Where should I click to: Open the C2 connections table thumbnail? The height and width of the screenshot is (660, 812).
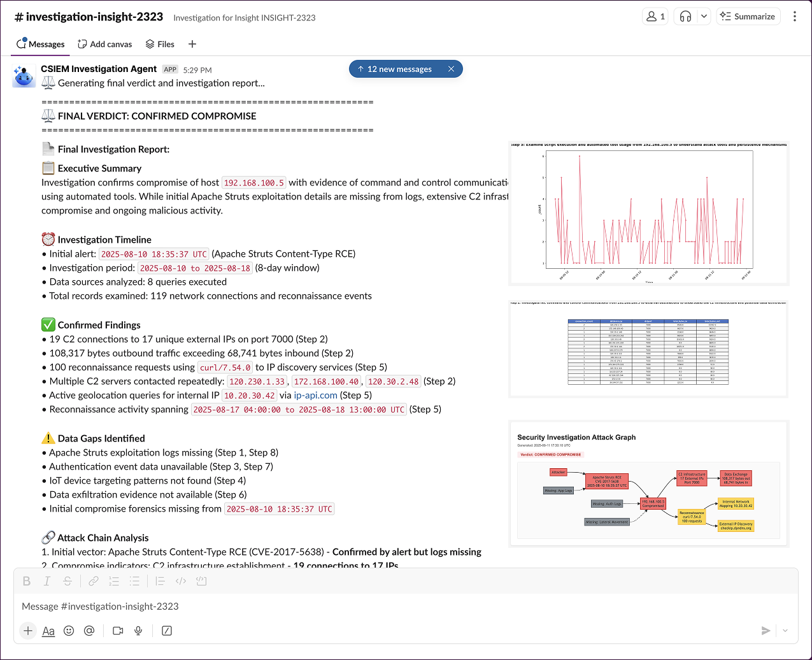click(648, 349)
